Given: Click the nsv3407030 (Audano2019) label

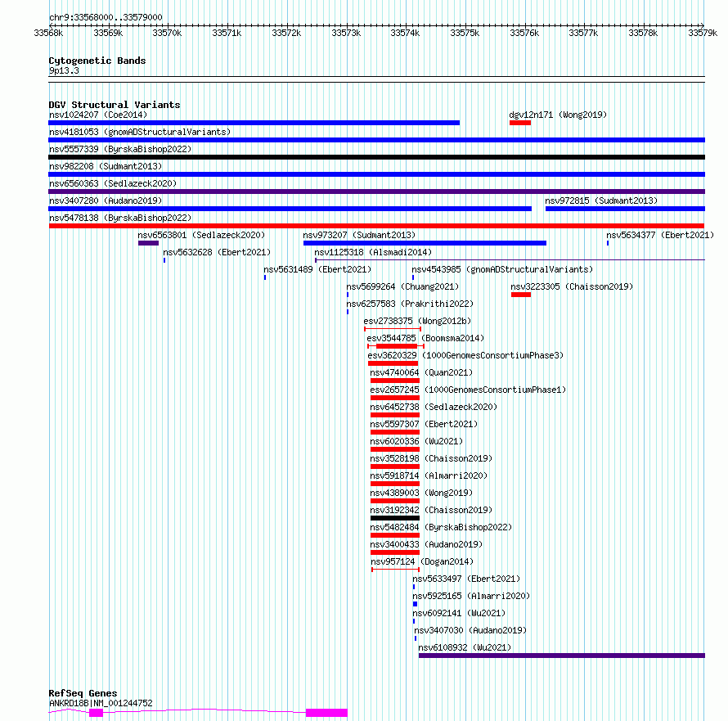Looking at the screenshot, I should coord(470,630).
